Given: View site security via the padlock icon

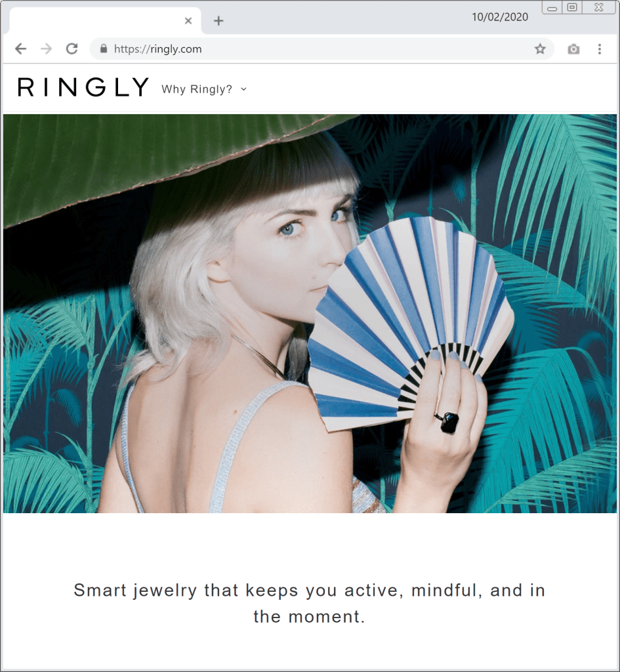Looking at the screenshot, I should [x=103, y=49].
